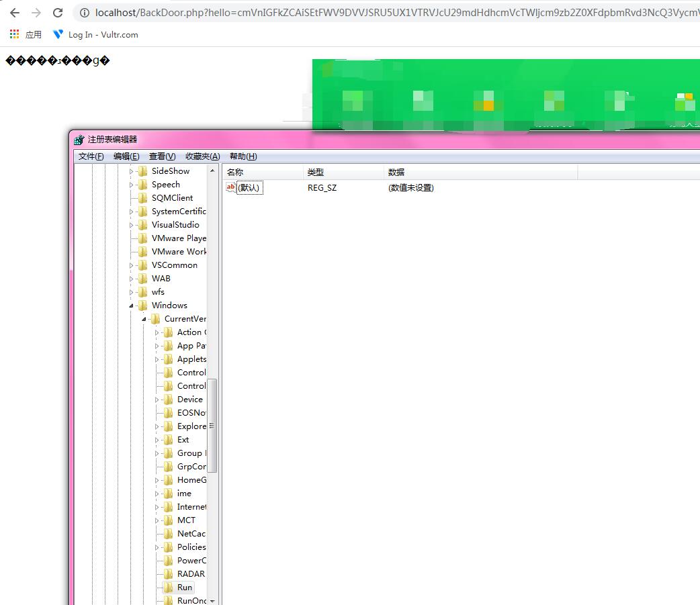Select the SQMClient tree item
This screenshot has width=700, height=605.
pos(172,197)
